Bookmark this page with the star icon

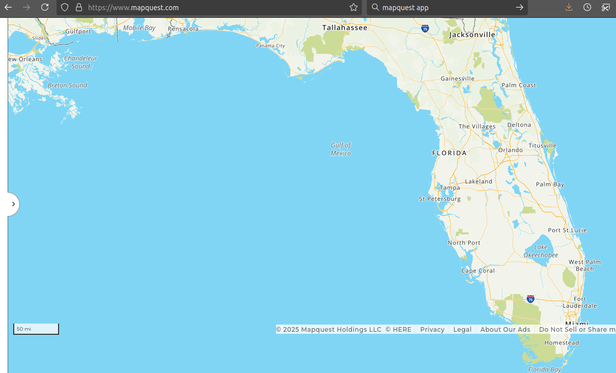353,7
